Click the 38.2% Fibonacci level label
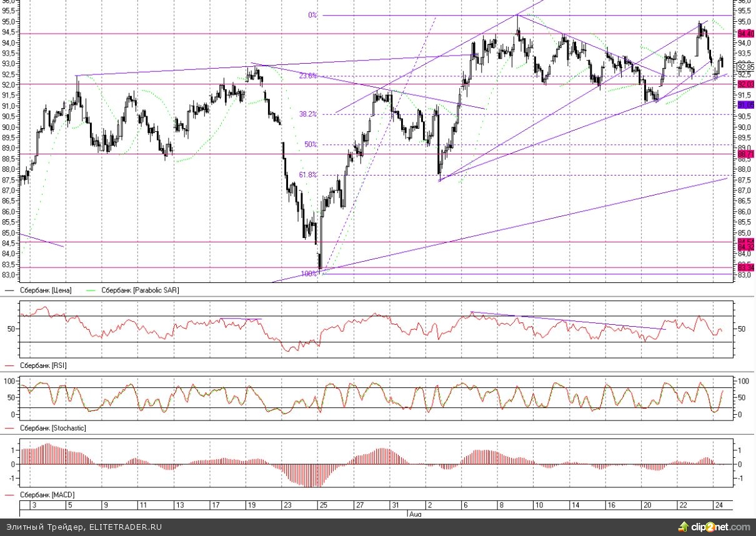The height and width of the screenshot is (536, 756). click(x=308, y=114)
